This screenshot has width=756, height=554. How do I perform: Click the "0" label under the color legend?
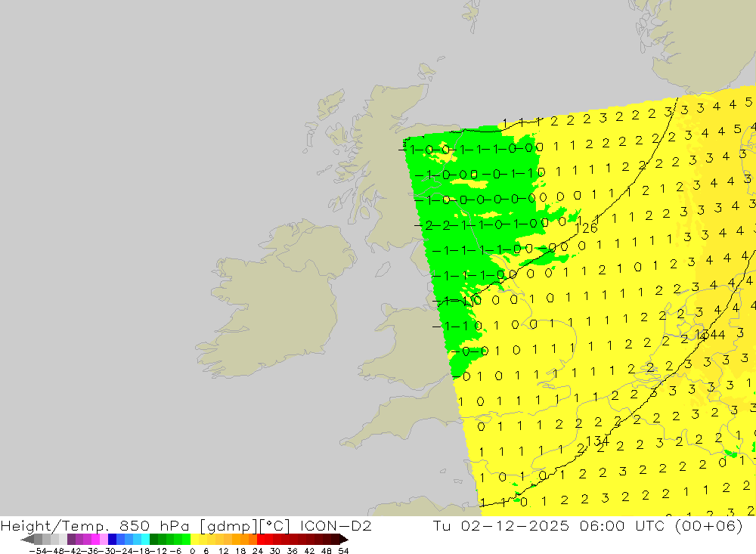pyautogui.click(x=192, y=551)
